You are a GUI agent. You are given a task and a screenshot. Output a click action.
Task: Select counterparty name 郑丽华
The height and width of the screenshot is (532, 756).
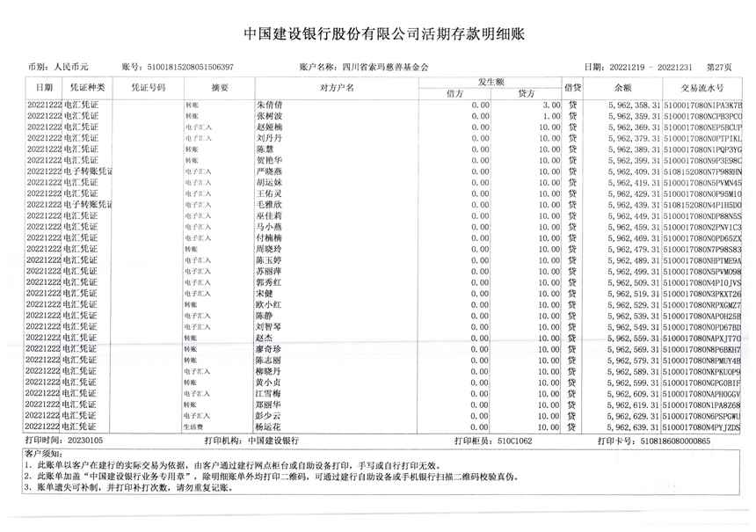point(268,404)
